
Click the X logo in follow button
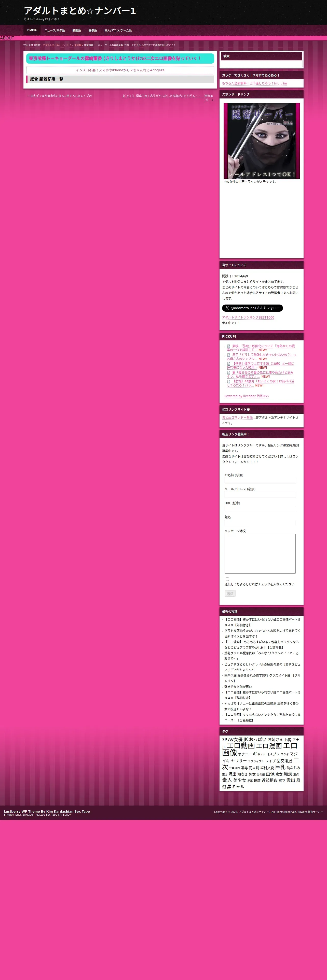pyautogui.click(x=227, y=308)
